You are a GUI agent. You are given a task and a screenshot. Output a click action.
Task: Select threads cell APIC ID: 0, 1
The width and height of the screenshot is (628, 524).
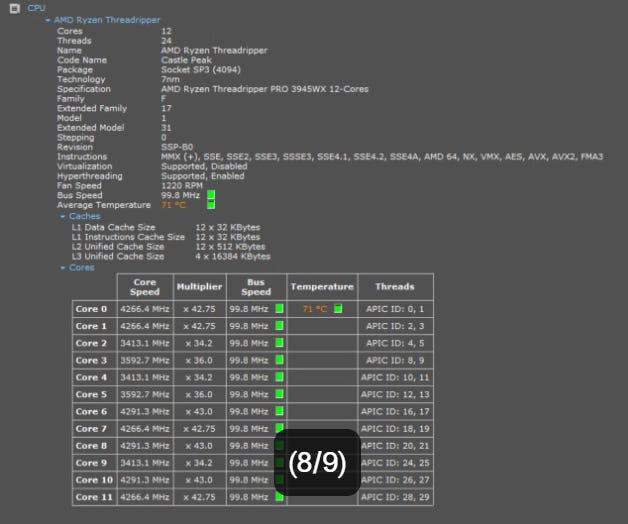395,309
